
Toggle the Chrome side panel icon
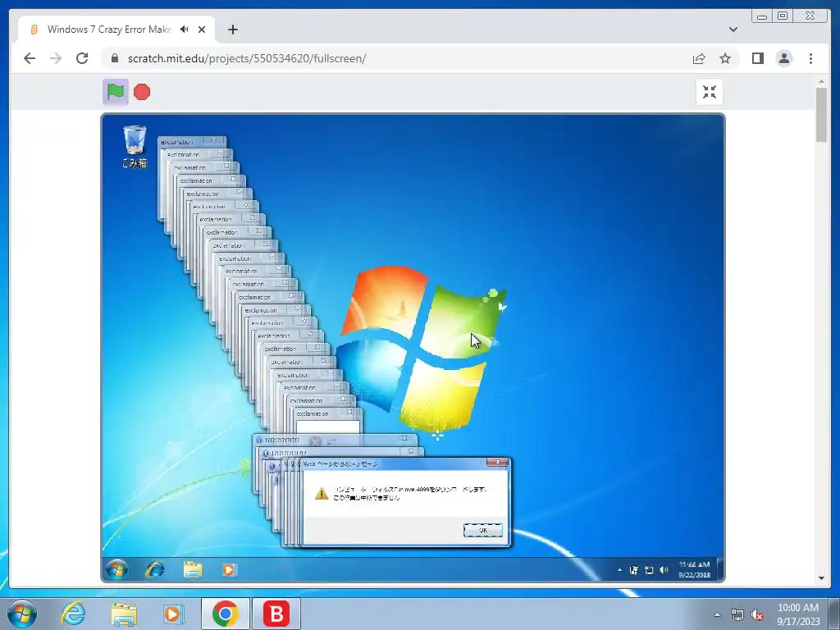(757, 58)
